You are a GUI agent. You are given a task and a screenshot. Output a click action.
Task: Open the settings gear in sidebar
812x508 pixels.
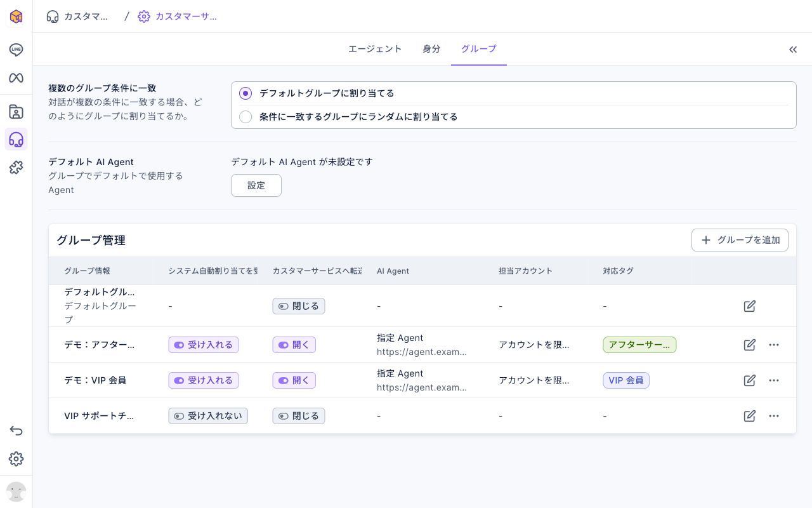[16, 458]
